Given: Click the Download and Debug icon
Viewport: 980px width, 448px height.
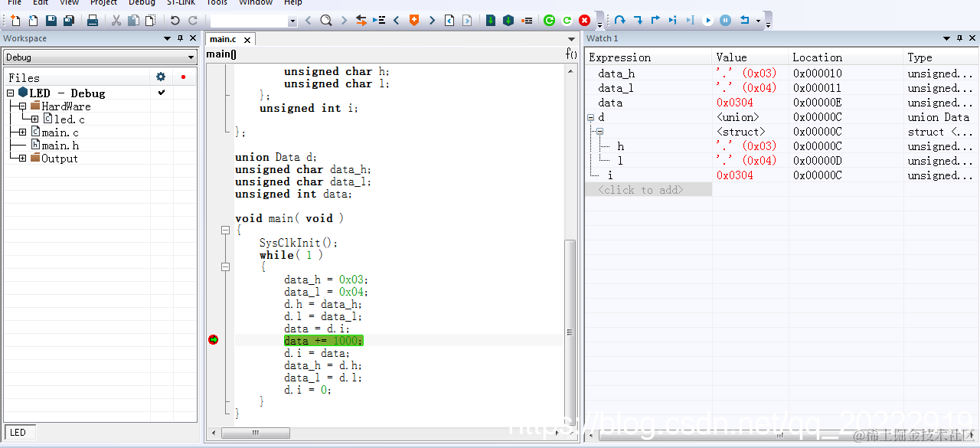Looking at the screenshot, I should (491, 21).
